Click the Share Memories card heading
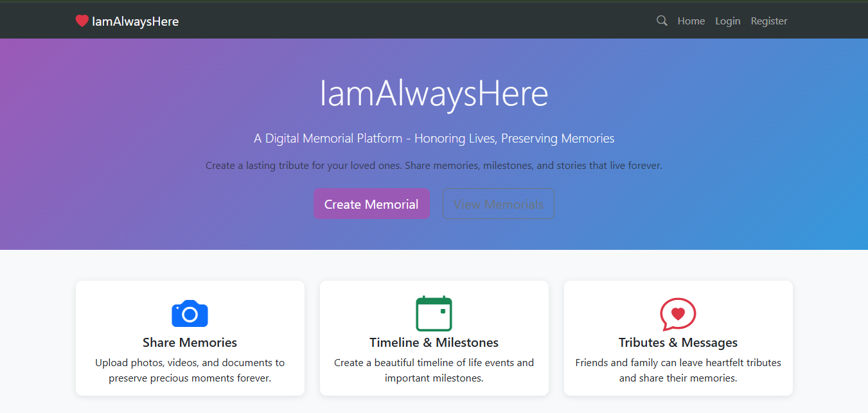The image size is (868, 413). [x=190, y=342]
